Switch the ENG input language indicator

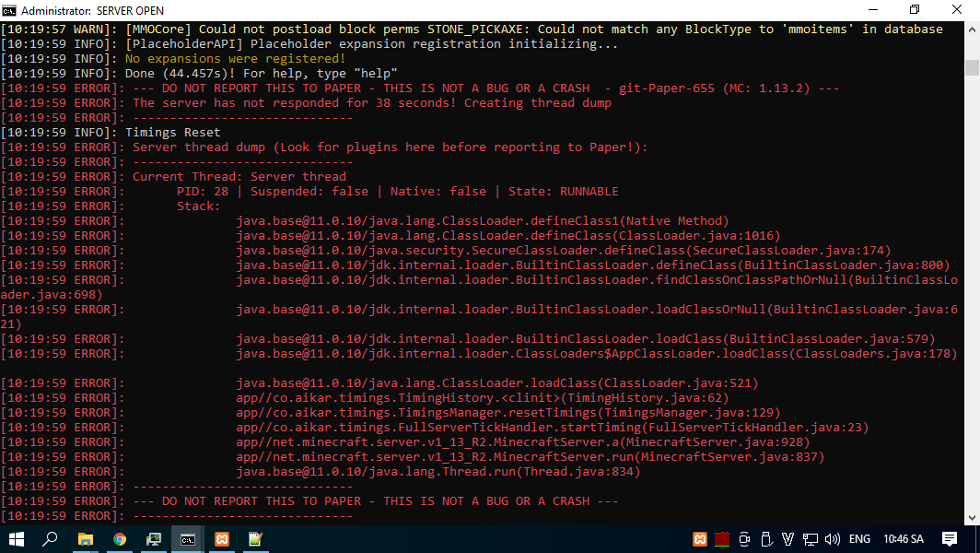click(x=859, y=539)
